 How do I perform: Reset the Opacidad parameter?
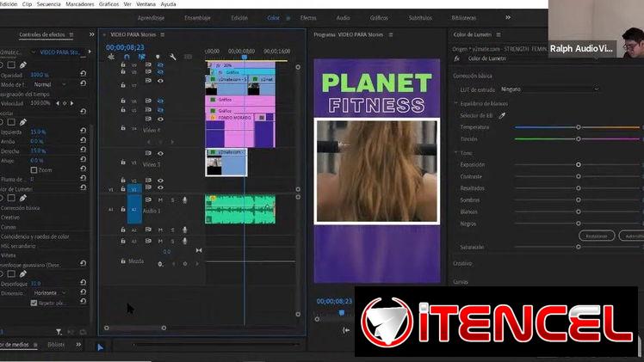[84, 73]
